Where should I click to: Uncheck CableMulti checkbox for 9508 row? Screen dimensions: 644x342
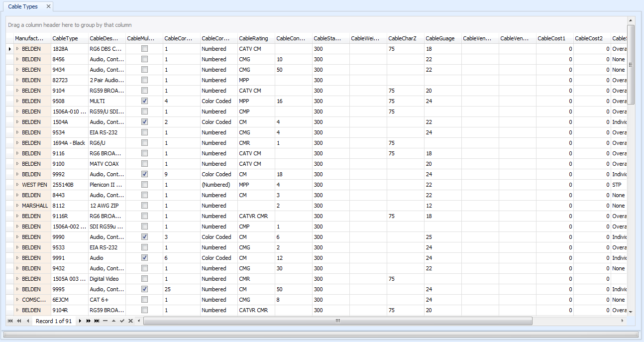[144, 101]
